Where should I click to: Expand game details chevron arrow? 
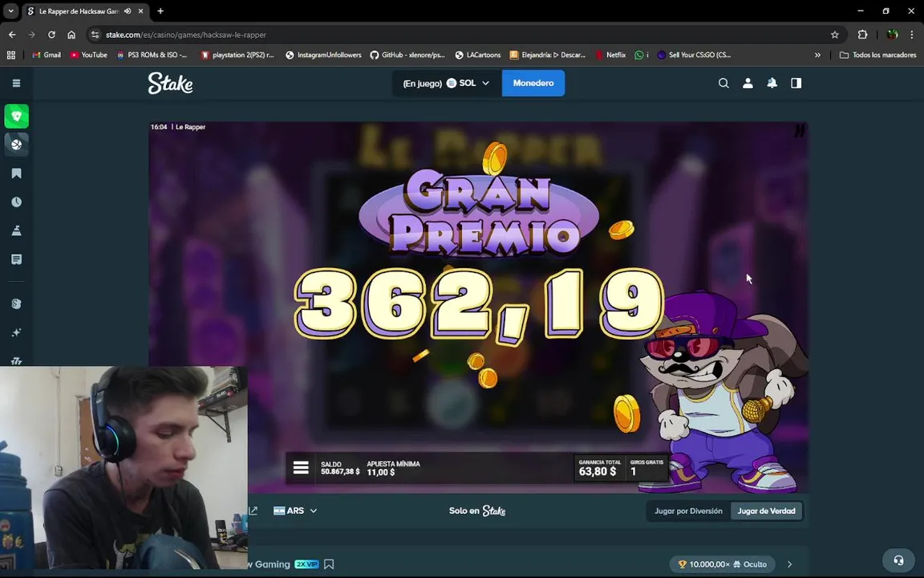[789, 564]
